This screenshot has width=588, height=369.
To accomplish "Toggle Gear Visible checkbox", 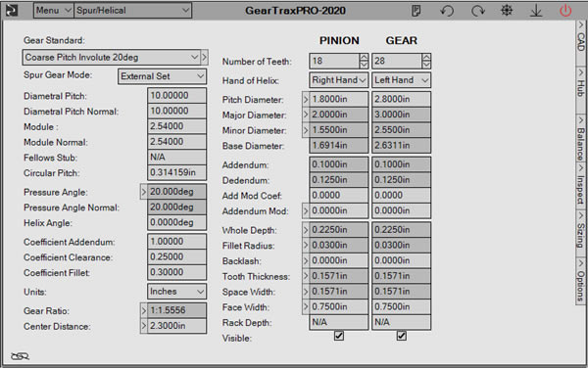I will tap(401, 336).
